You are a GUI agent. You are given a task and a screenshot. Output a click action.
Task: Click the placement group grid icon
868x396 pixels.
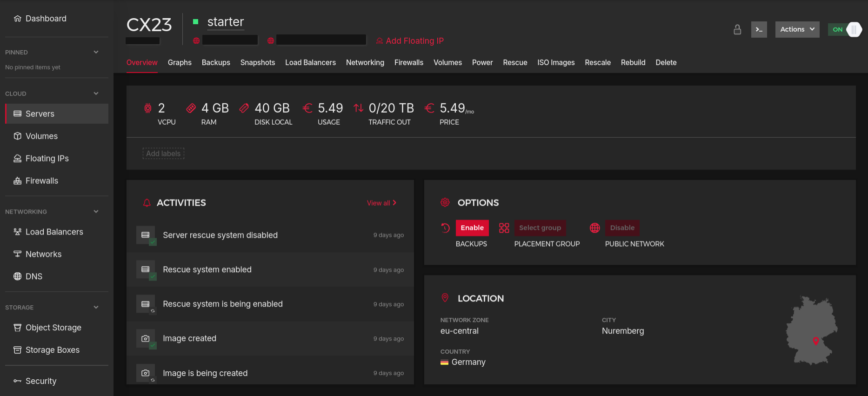click(x=504, y=228)
